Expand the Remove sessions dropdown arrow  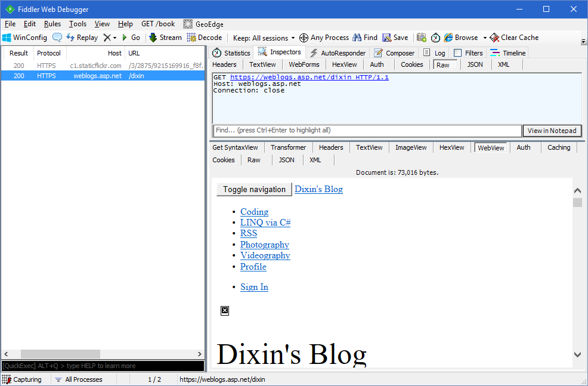(x=114, y=38)
